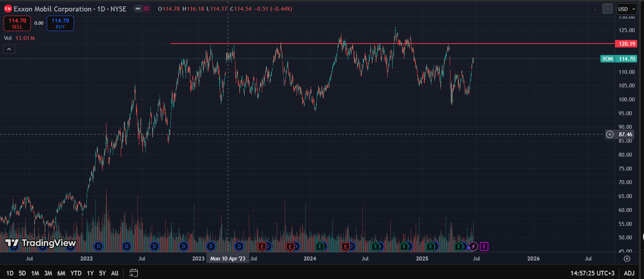Open chart settings gear on time axis
The height and width of the screenshot is (279, 644).
click(627, 259)
